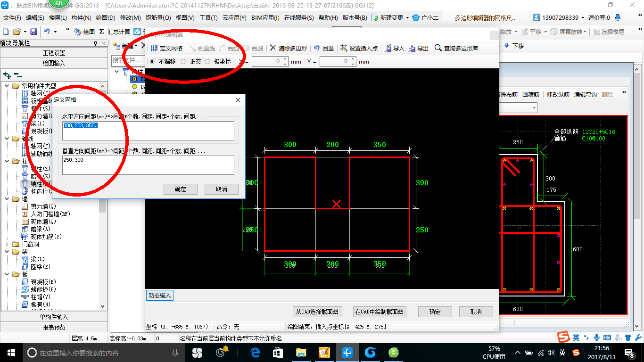644x362 pixels.
Task: Open the BIM应用(I) menu
Action: click(265, 18)
